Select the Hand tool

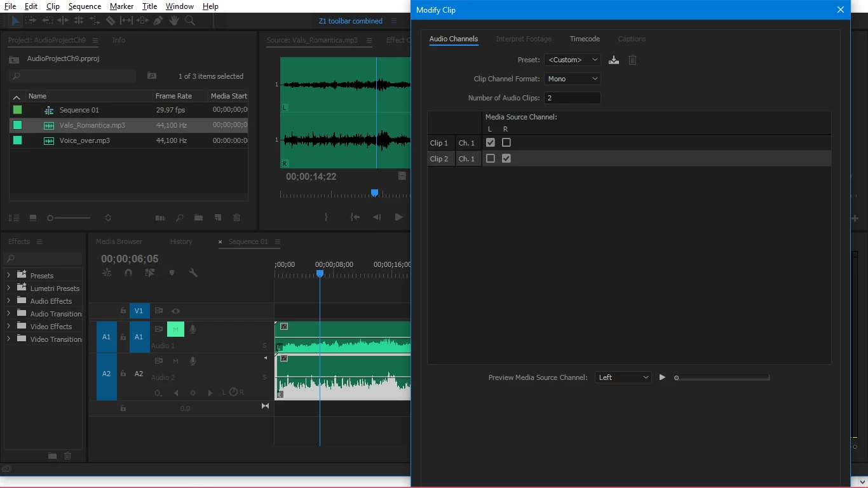pos(174,21)
